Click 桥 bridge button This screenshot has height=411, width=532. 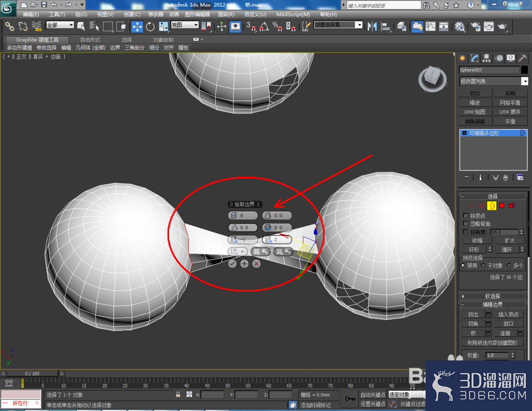pos(473,333)
